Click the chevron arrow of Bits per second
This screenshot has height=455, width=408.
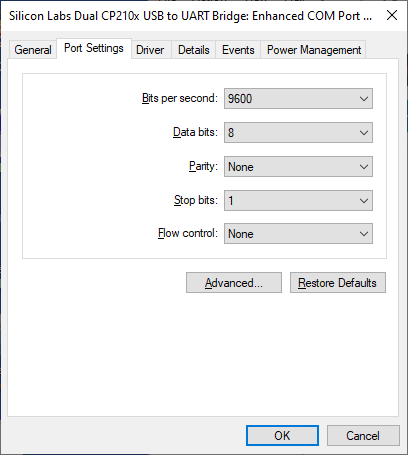point(364,99)
